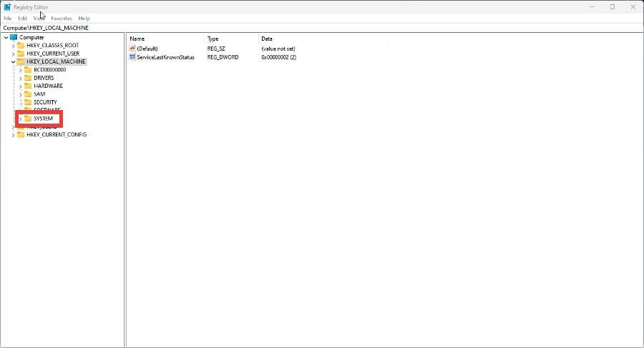Click the DRIVERS folder icon
Image resolution: width=644 pixels, height=348 pixels.
click(x=28, y=78)
